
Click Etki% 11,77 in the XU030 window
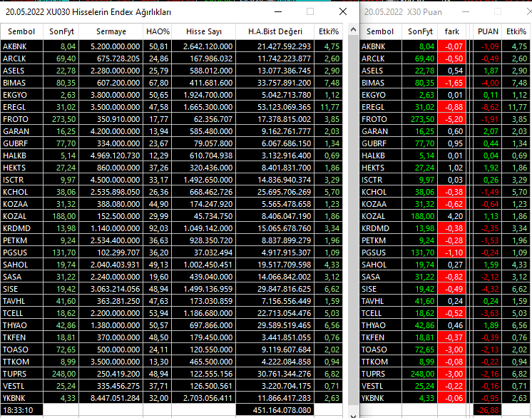pyautogui.click(x=329, y=107)
